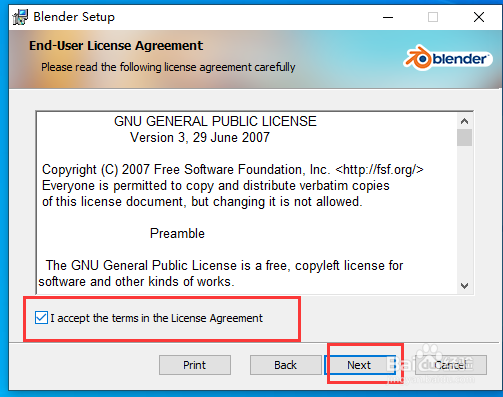Uncheck the accept license terms checkbox
The image size is (503, 397).
(41, 318)
